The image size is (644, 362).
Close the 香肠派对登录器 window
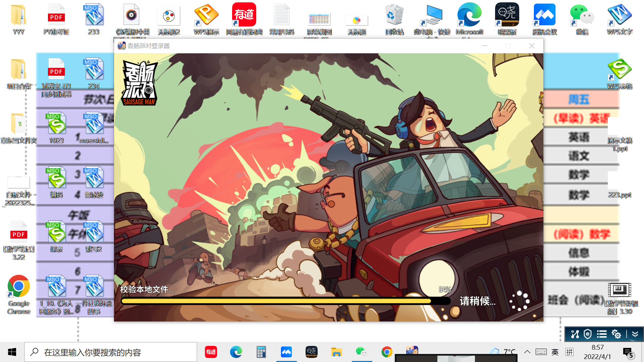pos(532,46)
